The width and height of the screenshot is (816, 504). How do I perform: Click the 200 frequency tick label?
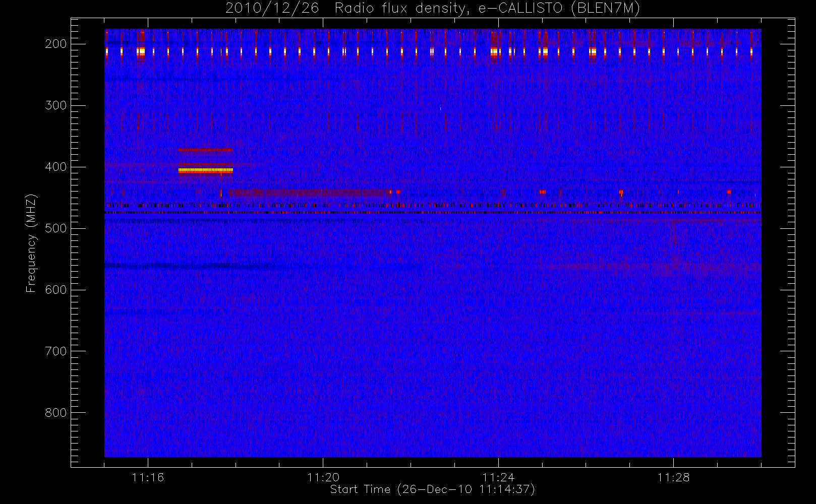point(56,44)
